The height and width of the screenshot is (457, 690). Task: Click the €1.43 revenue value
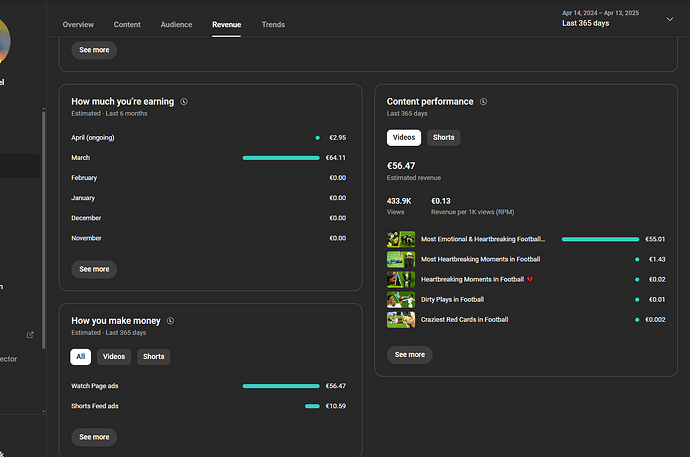coord(657,260)
